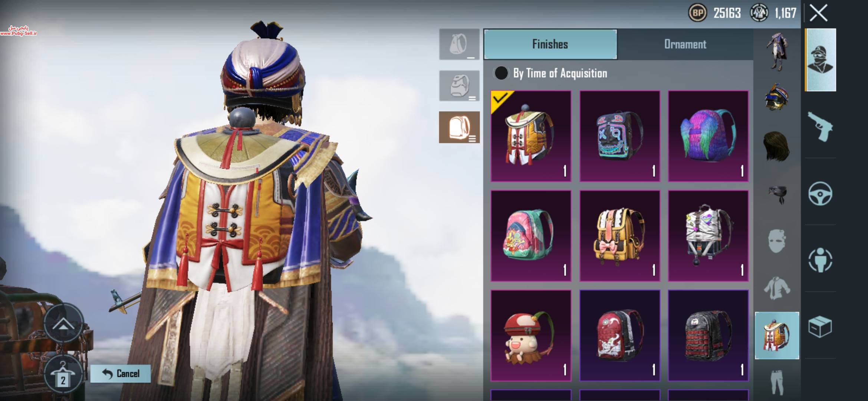868x401 pixels.
Task: Open the emote character pose category
Action: click(x=820, y=260)
